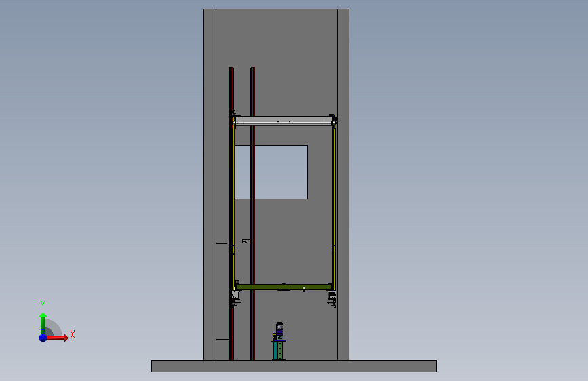
Task: Click the green Y axis arrow of the triad
Action: point(43,323)
